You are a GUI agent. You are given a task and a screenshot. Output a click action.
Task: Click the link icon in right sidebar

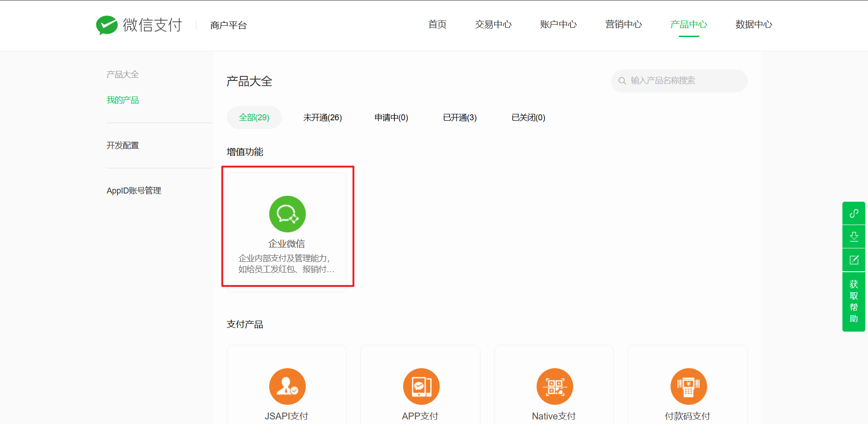click(x=854, y=213)
